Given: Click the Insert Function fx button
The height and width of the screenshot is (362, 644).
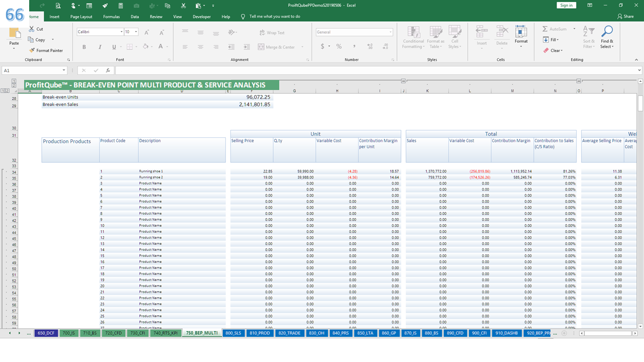Looking at the screenshot, I should 107,70.
